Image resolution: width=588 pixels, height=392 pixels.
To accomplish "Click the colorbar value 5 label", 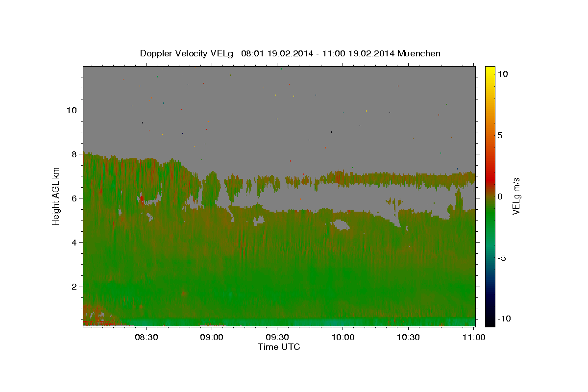I will click(x=500, y=135).
